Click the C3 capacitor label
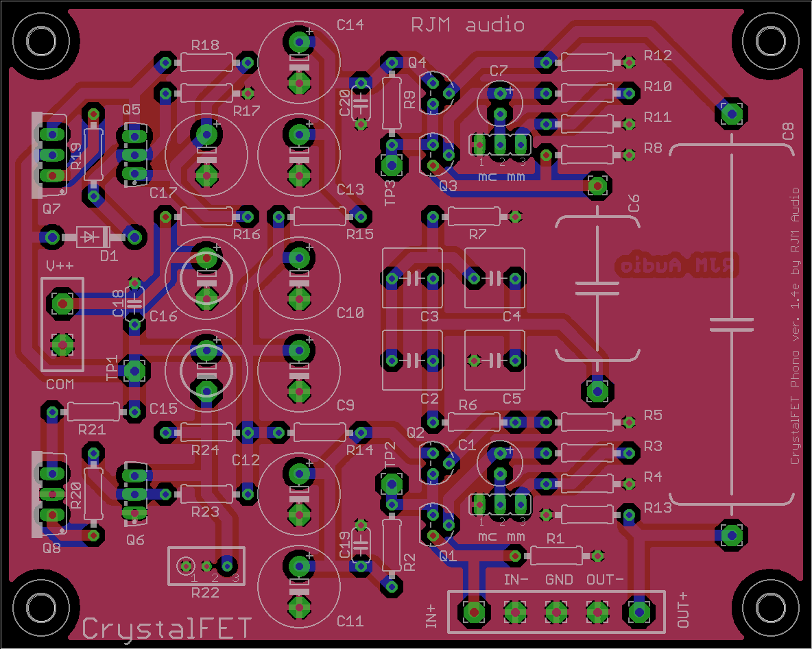Screen dimensions: 812x649 429,316
